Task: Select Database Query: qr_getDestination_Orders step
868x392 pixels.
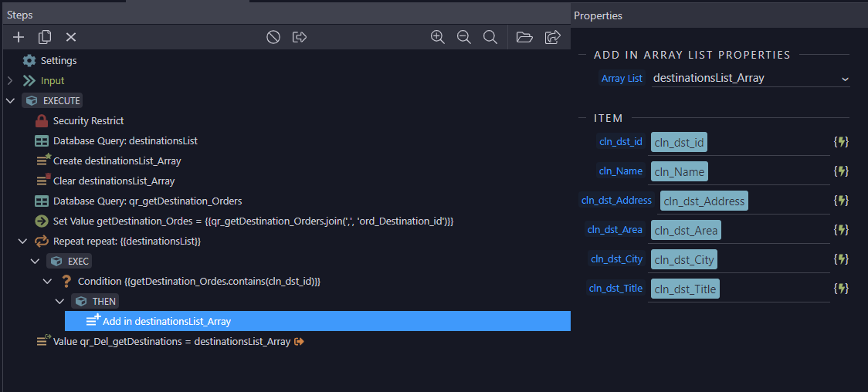Action: (138, 201)
